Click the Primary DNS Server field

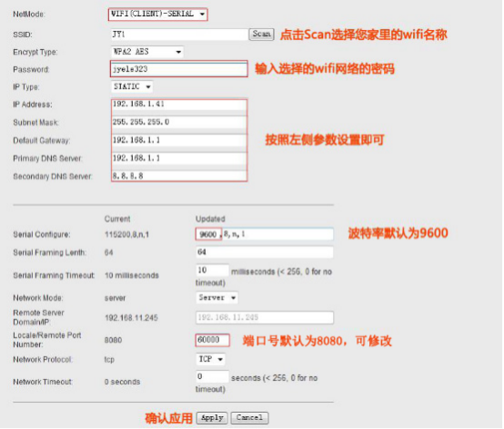(x=179, y=158)
